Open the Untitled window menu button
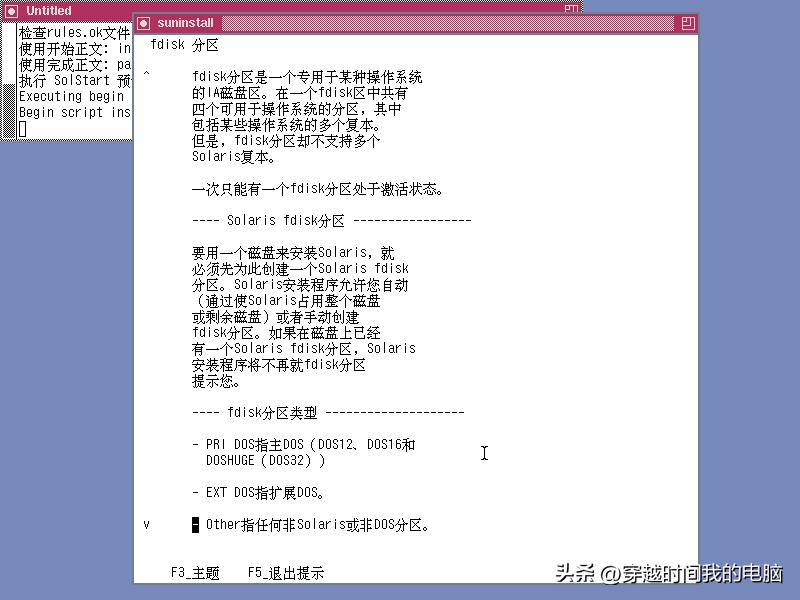Screen dimensions: 800x600 tap(12, 11)
